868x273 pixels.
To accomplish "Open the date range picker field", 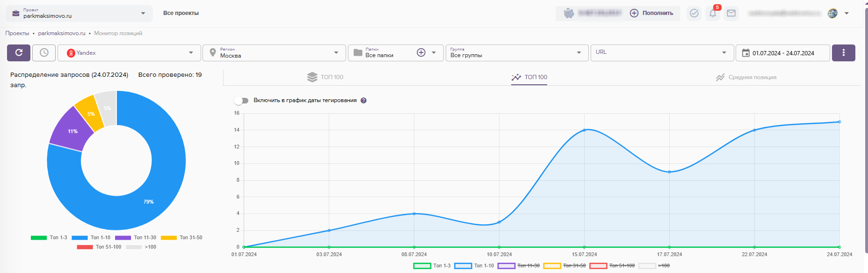I will tap(782, 53).
